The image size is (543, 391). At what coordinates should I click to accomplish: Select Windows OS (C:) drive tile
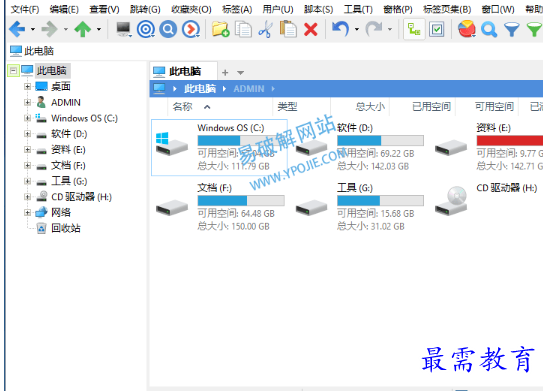[219, 148]
